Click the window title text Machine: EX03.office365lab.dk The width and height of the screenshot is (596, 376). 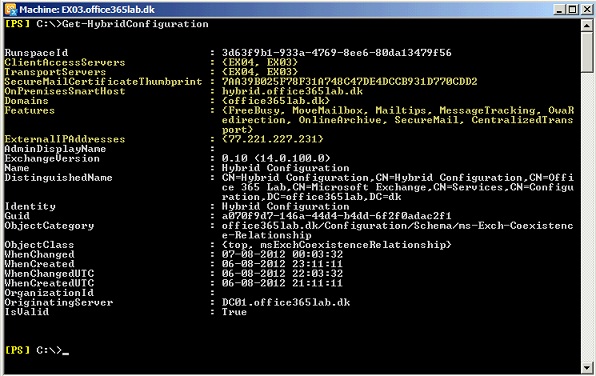coord(87,10)
